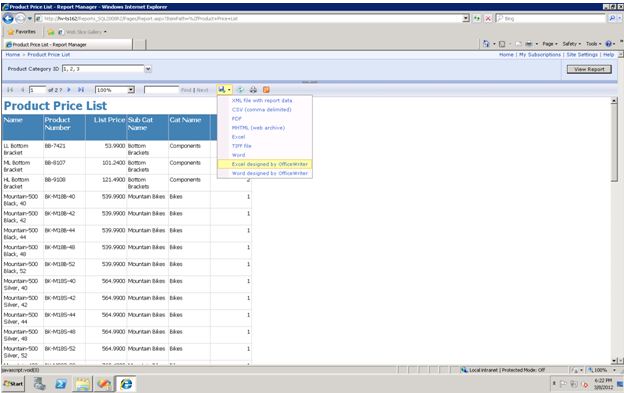Pick TIFF file export option
Image resolution: width=624 pixels, height=393 pixels.
point(242,146)
